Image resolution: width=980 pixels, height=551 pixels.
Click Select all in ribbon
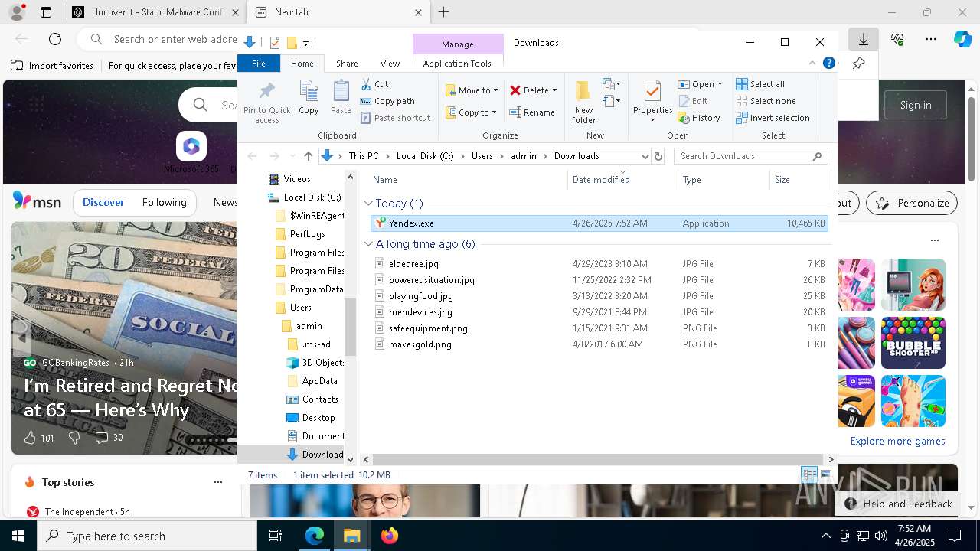(x=760, y=84)
